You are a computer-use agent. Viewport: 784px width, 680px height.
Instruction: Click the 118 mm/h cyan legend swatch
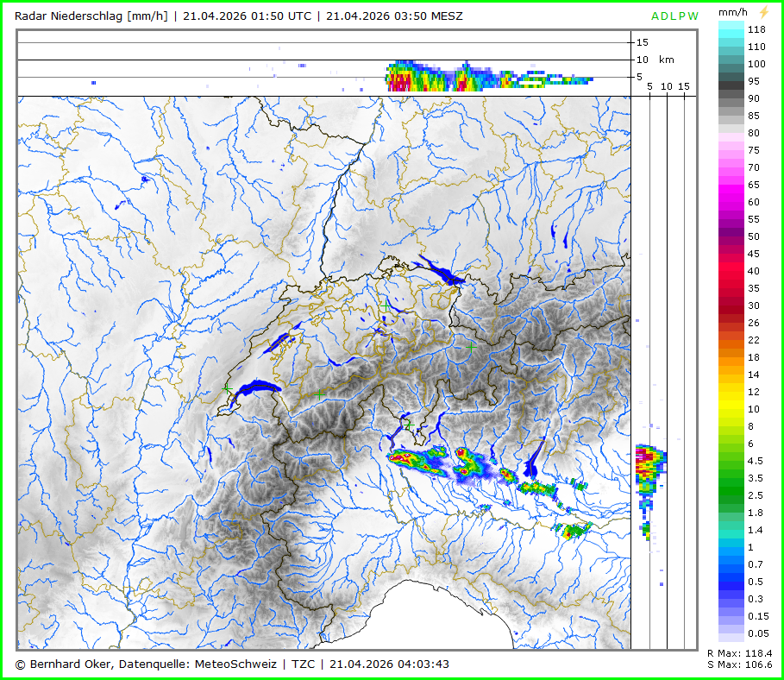point(731,28)
